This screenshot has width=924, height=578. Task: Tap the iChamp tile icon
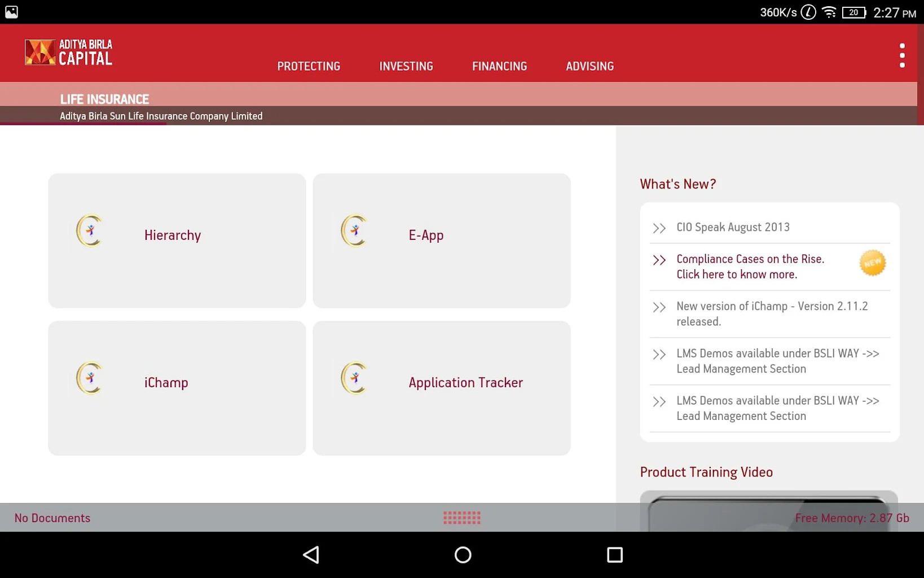pyautogui.click(x=90, y=378)
